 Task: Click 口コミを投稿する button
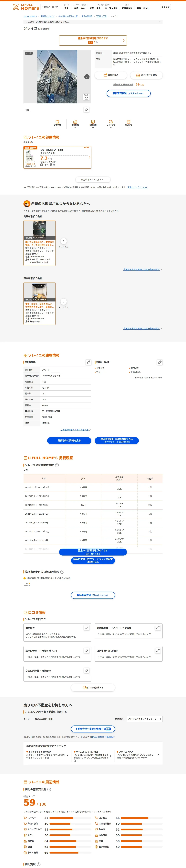point(93,687)
